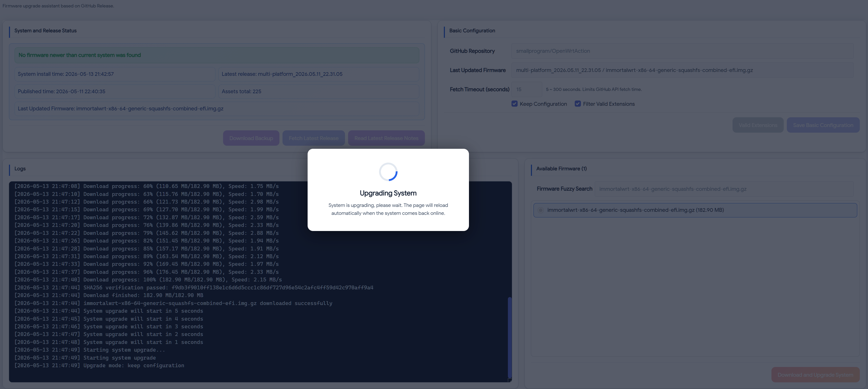Click the Download Backup button
Viewport: 868px width, 389px height.
point(251,138)
